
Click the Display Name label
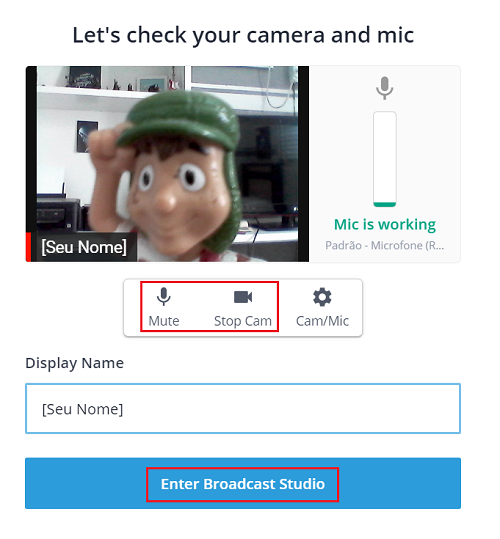click(75, 363)
